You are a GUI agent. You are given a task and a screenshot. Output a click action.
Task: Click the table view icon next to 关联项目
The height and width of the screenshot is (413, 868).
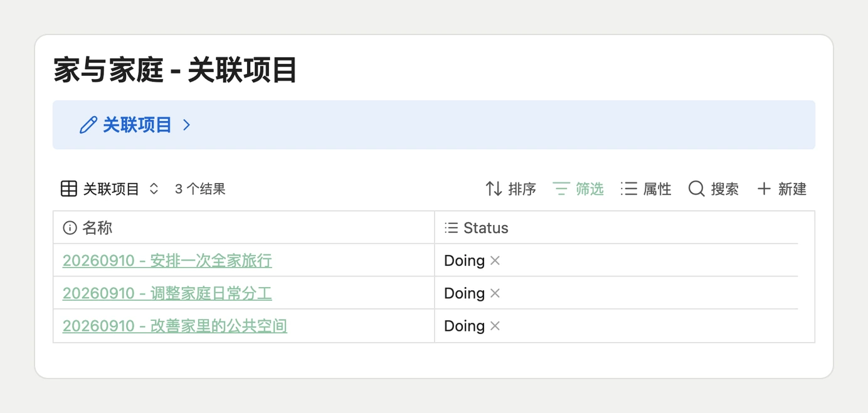click(69, 189)
